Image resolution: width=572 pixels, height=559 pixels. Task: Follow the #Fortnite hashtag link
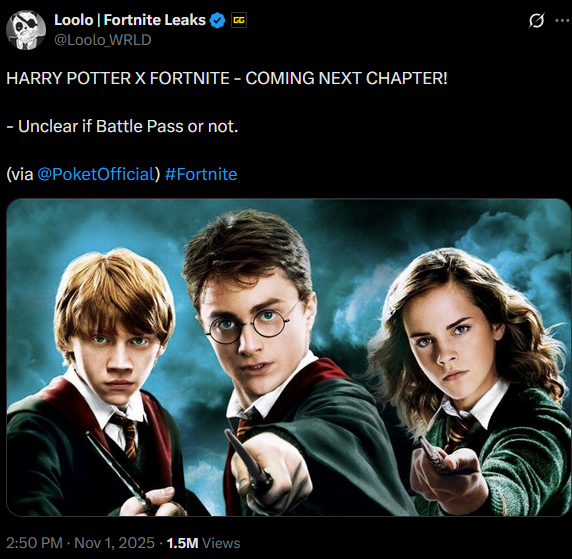201,174
